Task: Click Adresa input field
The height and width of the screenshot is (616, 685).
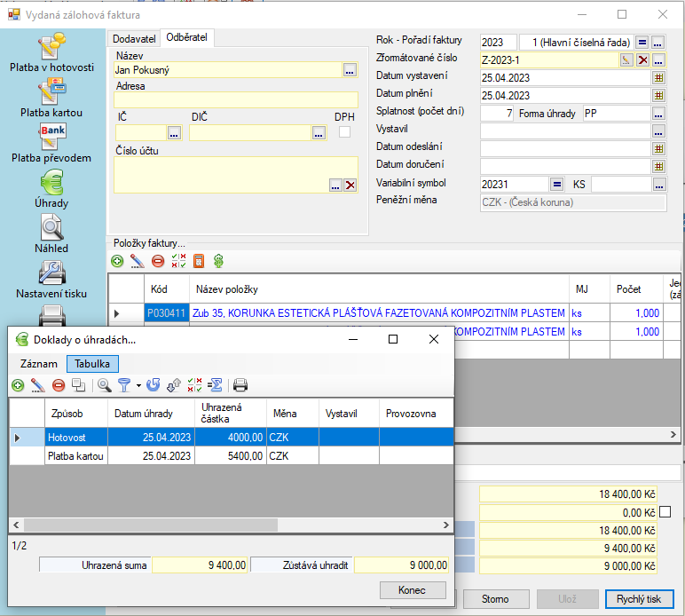Action: [x=236, y=99]
